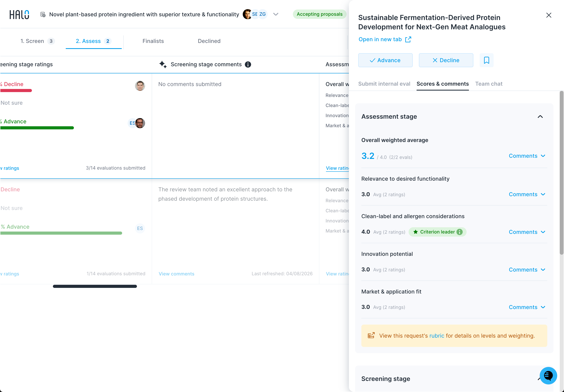Screen dimensions: 564x392
Task: Switch to Submit internal eval tab
Action: [384, 84]
